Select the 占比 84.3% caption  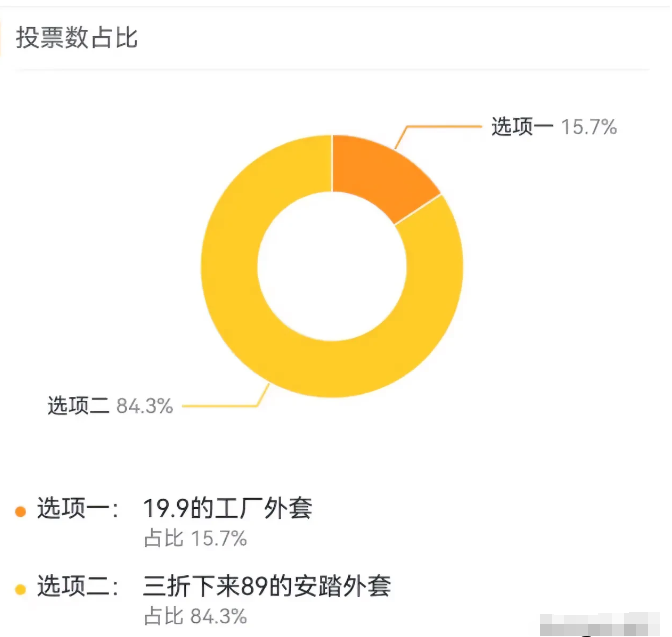coord(195,616)
